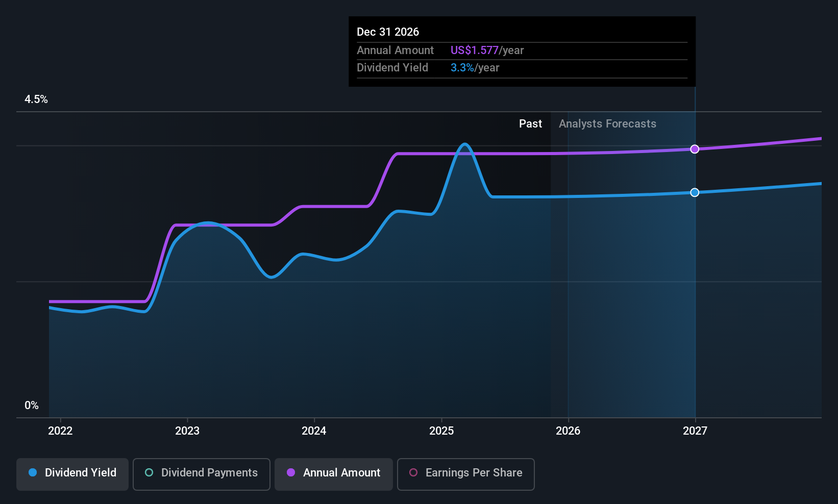Click the 2025 x-axis label
The image size is (838, 504).
point(441,431)
